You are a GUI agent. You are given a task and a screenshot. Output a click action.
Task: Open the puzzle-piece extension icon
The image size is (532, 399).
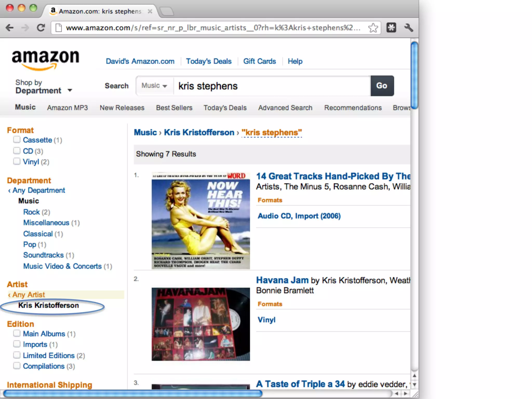click(x=391, y=28)
